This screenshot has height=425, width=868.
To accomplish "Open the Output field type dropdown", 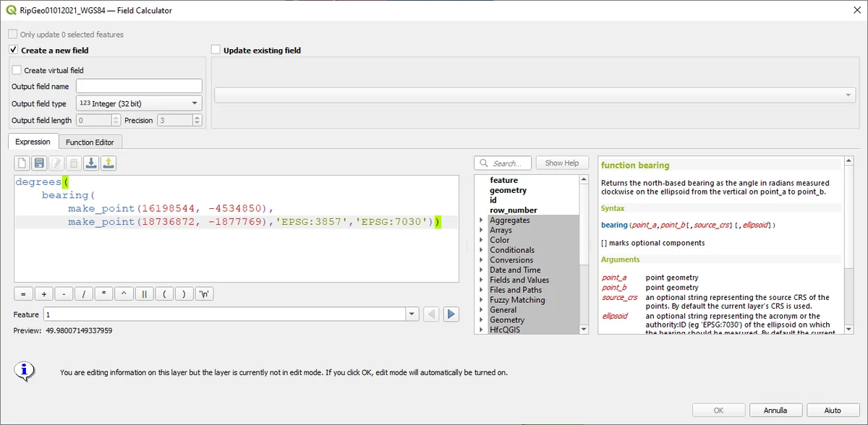I will pyautogui.click(x=139, y=103).
